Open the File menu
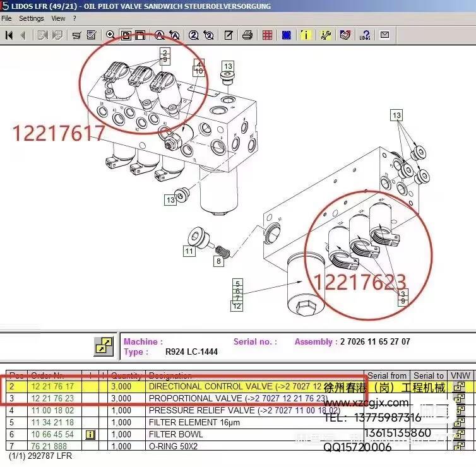 tap(6, 18)
